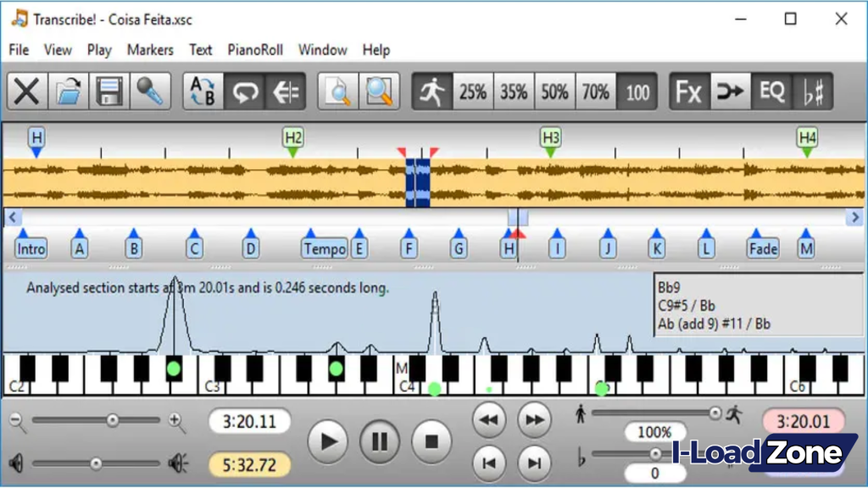Viewport: 868px width, 488px height.
Task: Open the Markers menu
Action: tap(150, 50)
